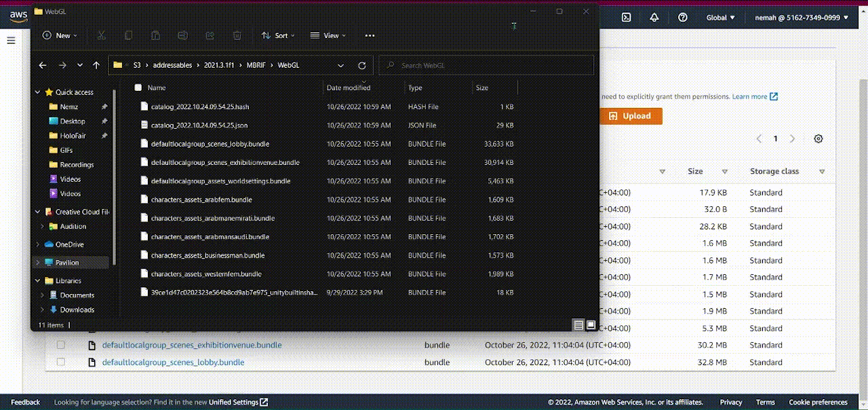Switch to large thumbnails view icon
Screen dimensions: 868x410
tap(591, 325)
